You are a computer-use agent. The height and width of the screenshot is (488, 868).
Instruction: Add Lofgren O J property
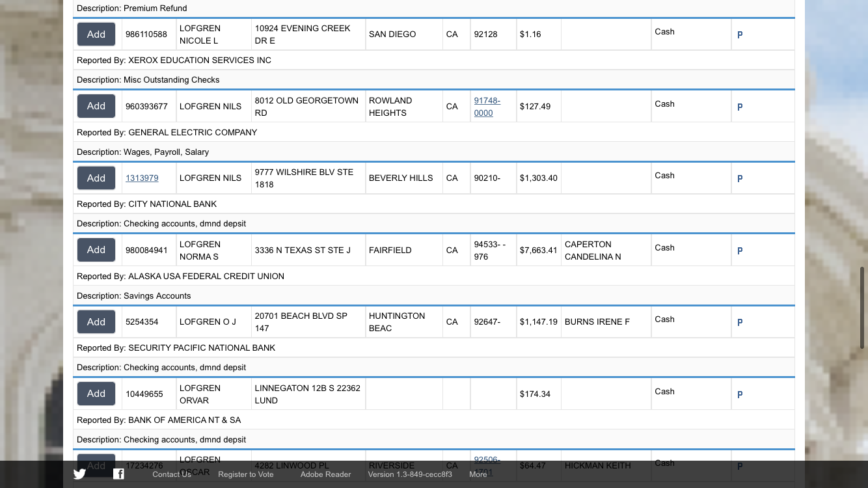pyautogui.click(x=96, y=322)
